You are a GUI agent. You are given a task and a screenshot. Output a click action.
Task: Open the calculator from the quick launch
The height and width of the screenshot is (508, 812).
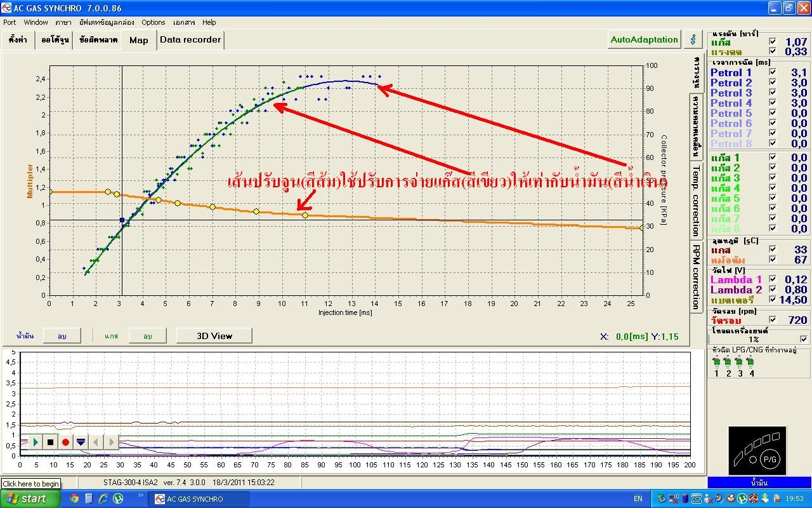coord(89,498)
